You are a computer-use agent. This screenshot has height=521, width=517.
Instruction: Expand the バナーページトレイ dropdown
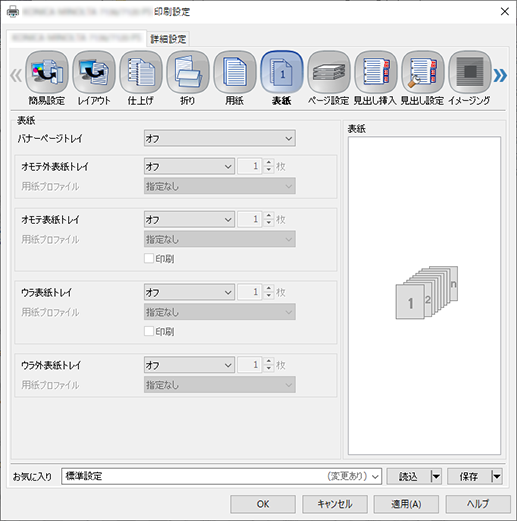[220, 138]
